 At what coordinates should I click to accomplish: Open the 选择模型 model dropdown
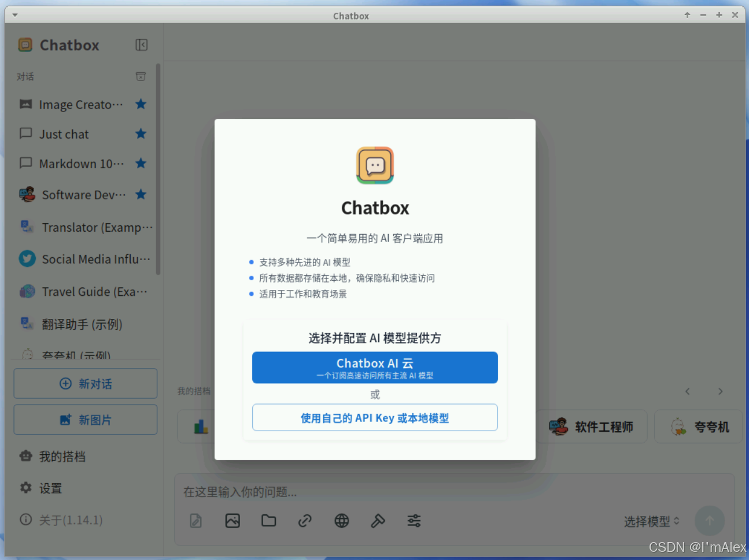pyautogui.click(x=651, y=521)
